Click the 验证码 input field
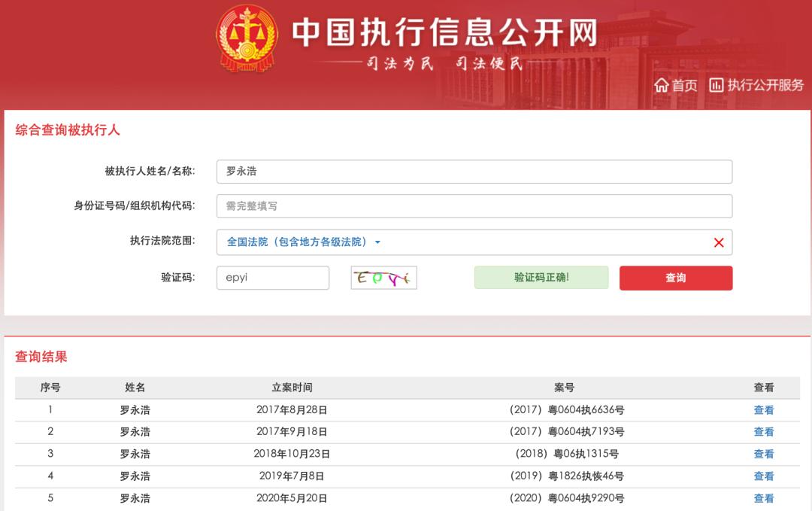Image resolution: width=812 pixels, height=511 pixels. coord(273,278)
